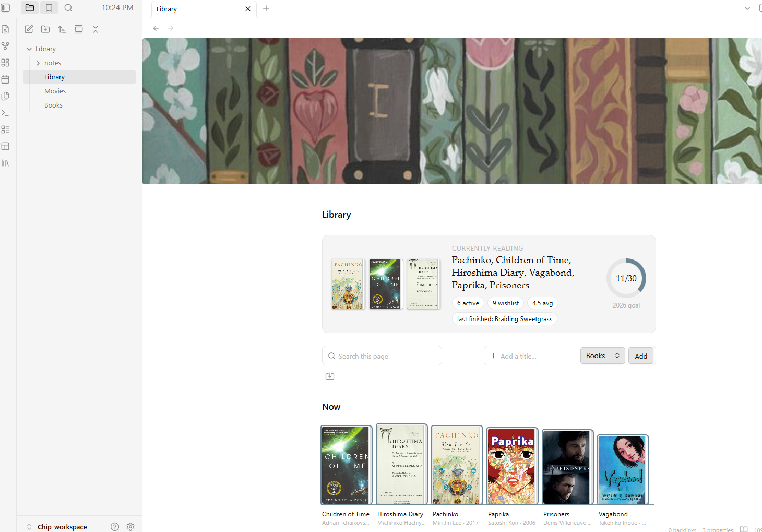Create new canvas ribbon icon
The width and height of the screenshot is (762, 532).
[5, 63]
